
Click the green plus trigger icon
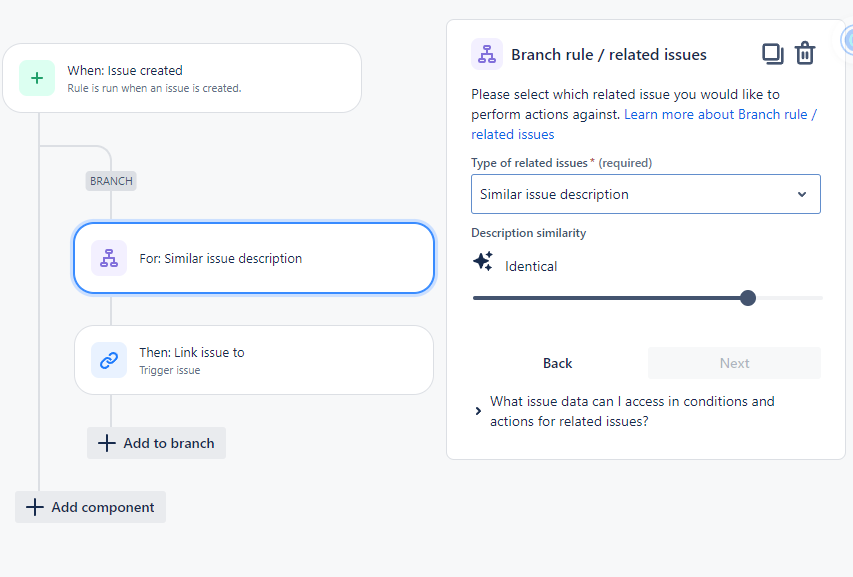point(37,78)
